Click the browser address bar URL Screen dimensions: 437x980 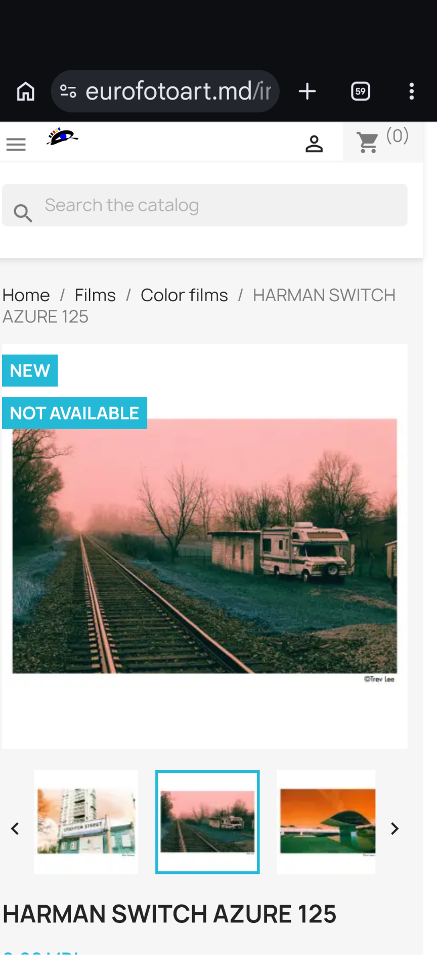click(179, 91)
